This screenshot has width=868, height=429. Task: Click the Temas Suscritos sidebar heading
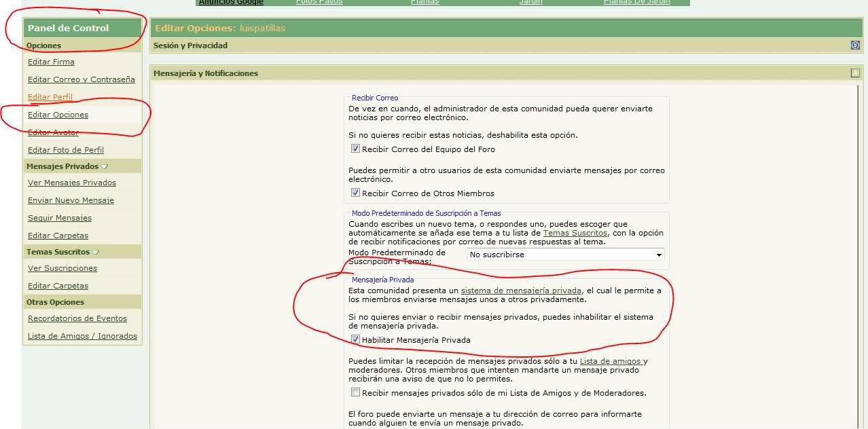click(58, 252)
